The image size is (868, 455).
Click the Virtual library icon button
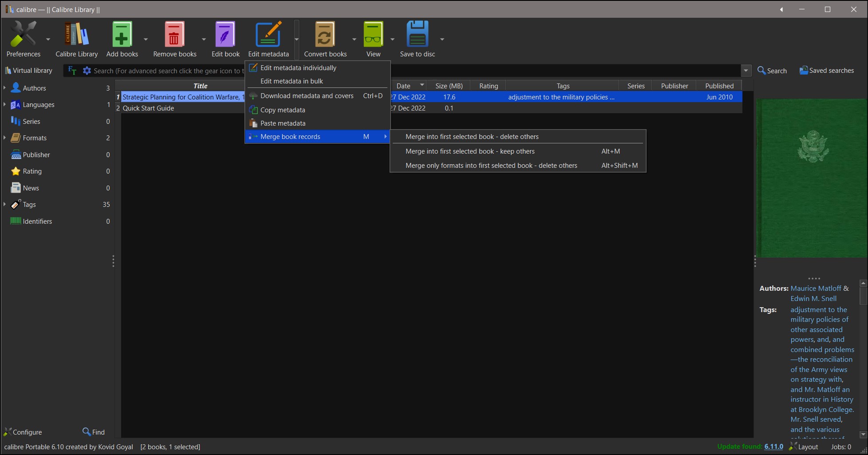click(28, 71)
